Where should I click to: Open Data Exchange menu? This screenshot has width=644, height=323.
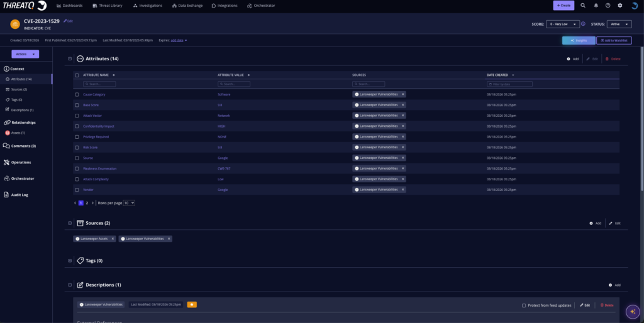[x=187, y=6]
